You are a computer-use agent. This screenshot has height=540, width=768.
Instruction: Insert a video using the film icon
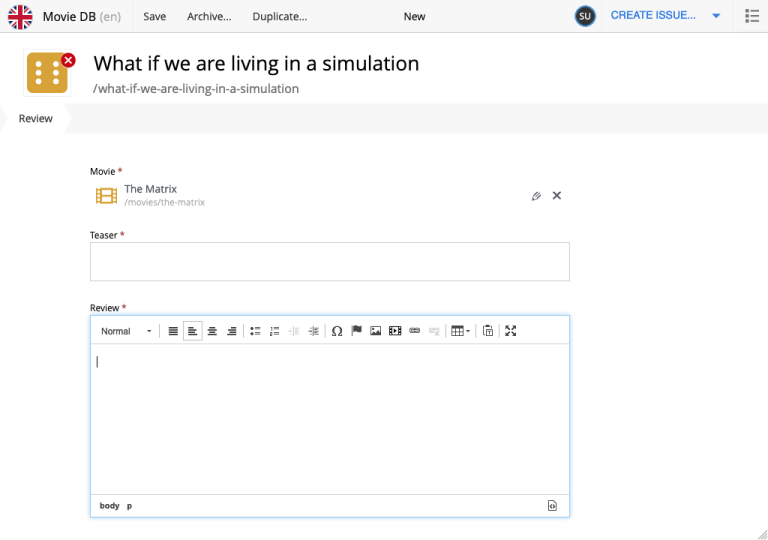coord(395,331)
